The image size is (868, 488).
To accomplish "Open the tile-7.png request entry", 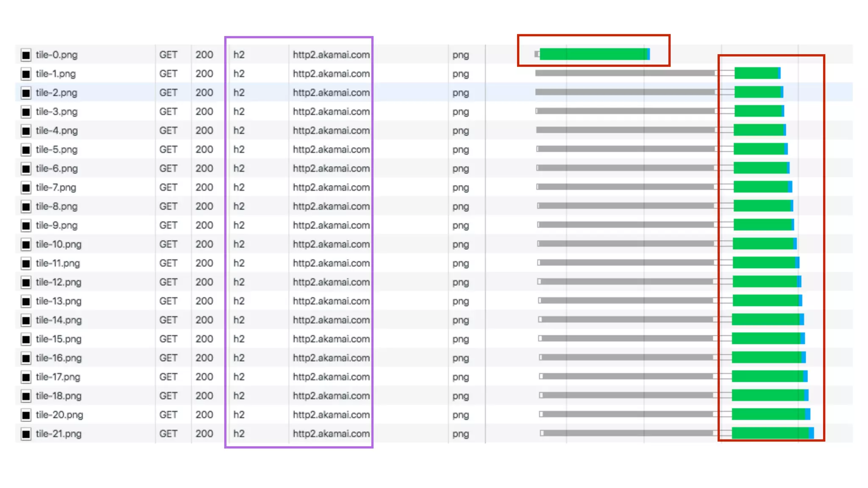I will [56, 188].
